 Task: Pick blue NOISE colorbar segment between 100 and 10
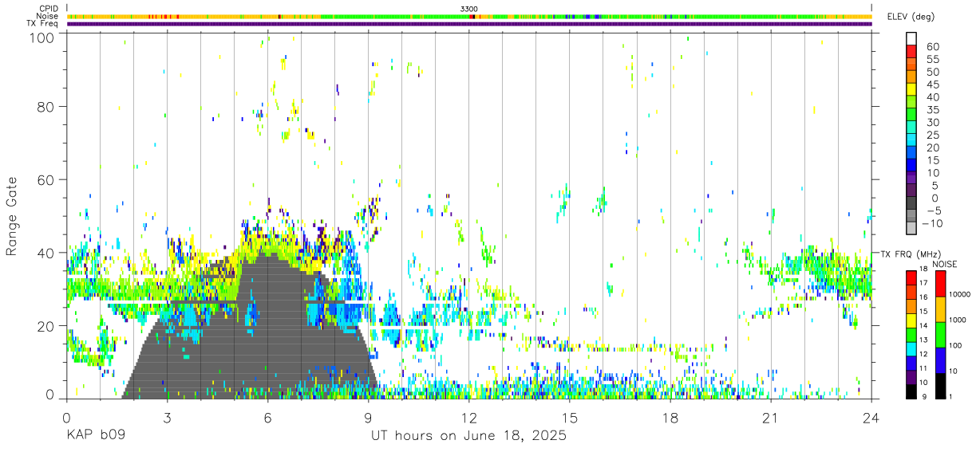tap(940, 360)
